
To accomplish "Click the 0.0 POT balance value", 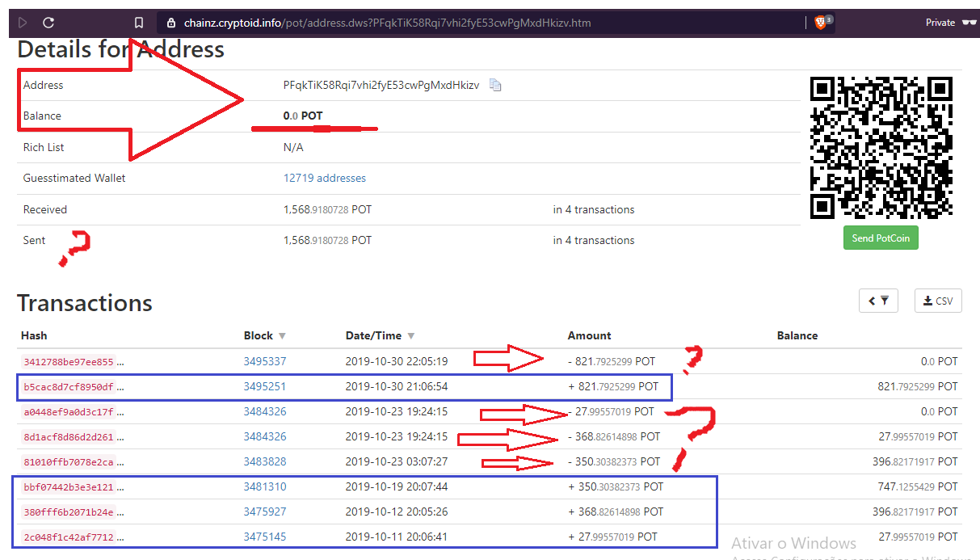I will click(x=303, y=116).
